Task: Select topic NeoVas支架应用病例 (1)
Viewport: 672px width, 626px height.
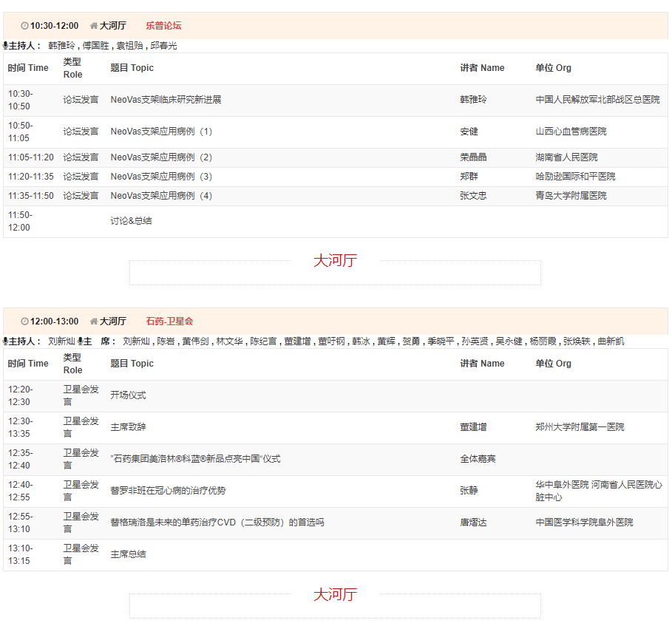Action: coord(161,131)
